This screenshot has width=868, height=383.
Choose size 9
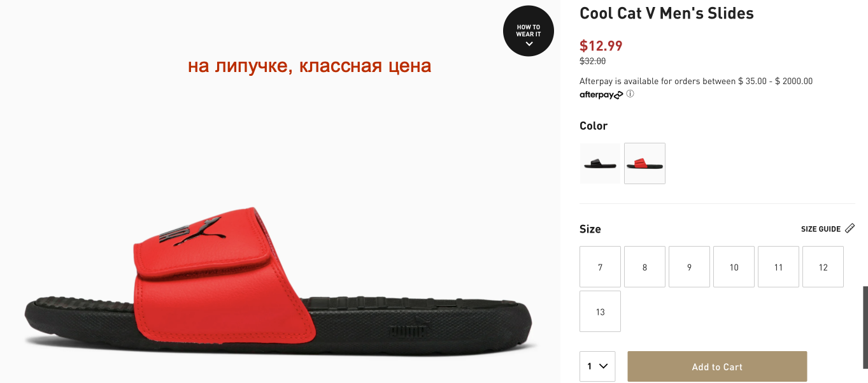(689, 267)
